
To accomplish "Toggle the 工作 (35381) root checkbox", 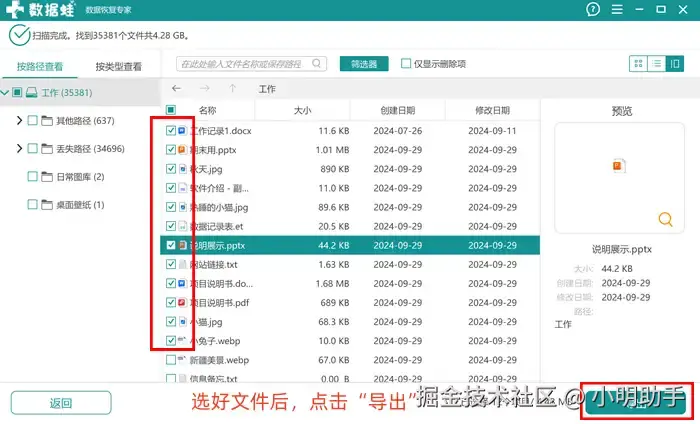I will 17,92.
